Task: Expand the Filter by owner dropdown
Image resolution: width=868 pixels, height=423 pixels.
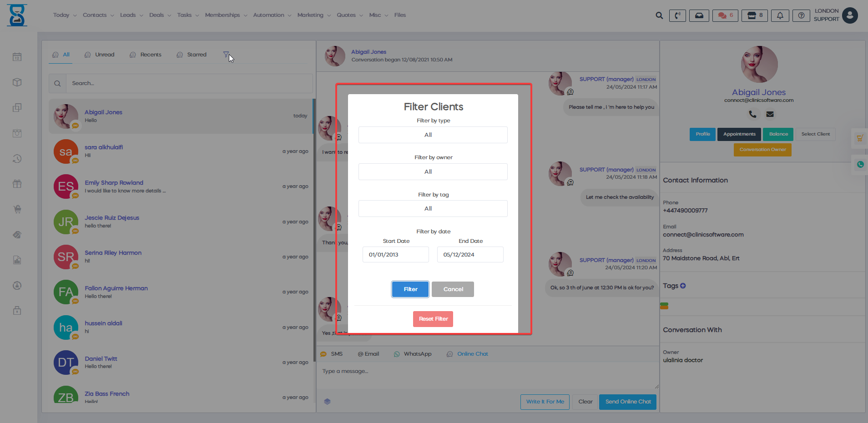Action: click(433, 172)
